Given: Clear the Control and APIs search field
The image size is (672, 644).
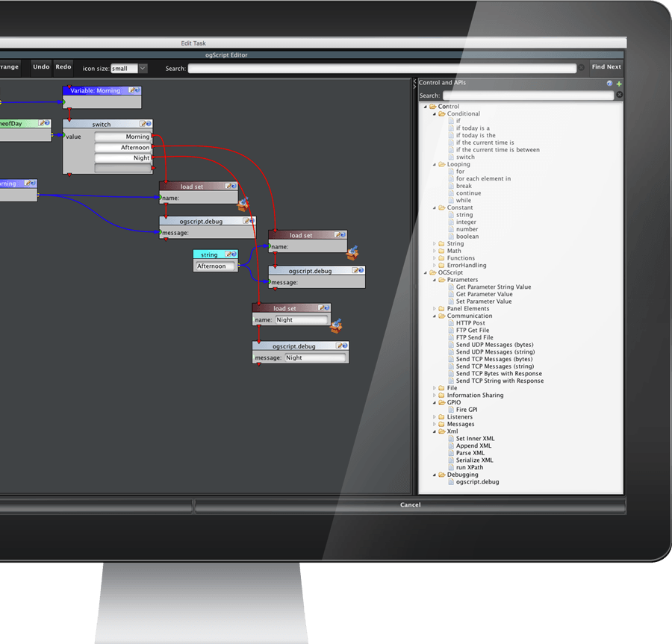Looking at the screenshot, I should pos(619,95).
